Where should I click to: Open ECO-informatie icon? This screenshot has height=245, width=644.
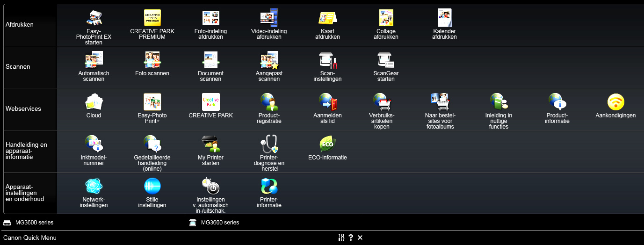[327, 144]
